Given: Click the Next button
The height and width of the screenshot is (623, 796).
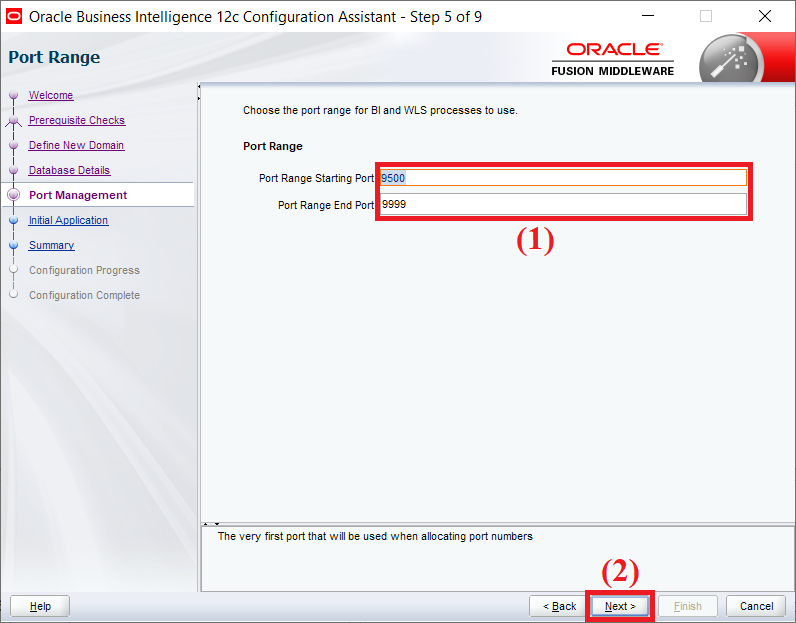Looking at the screenshot, I should (620, 606).
